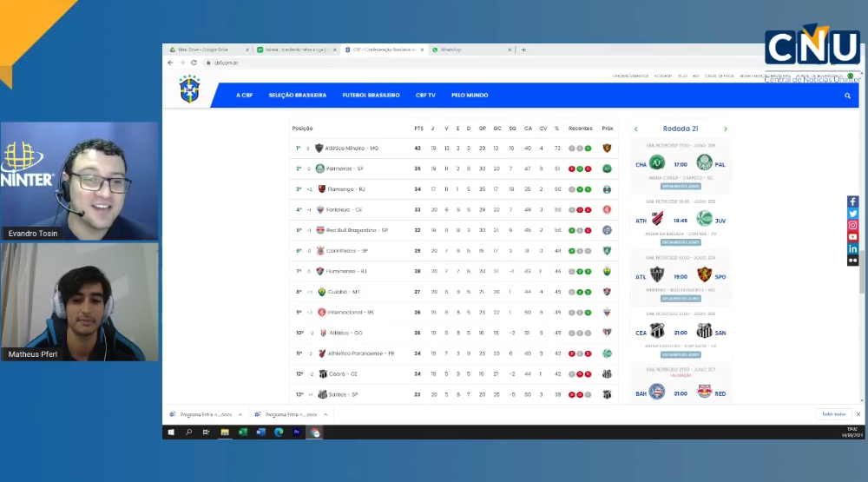This screenshot has height=482, width=868.
Task: Open CBF's YouTube channel icon
Action: tap(853, 237)
